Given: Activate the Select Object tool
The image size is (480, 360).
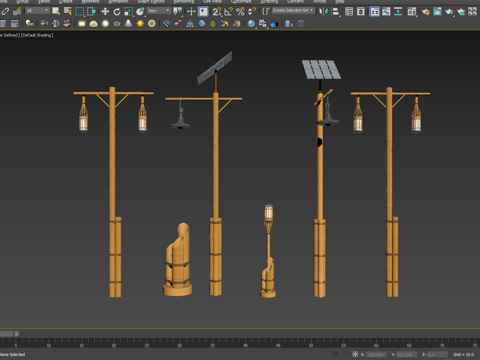Looking at the screenshot, I should [56, 12].
